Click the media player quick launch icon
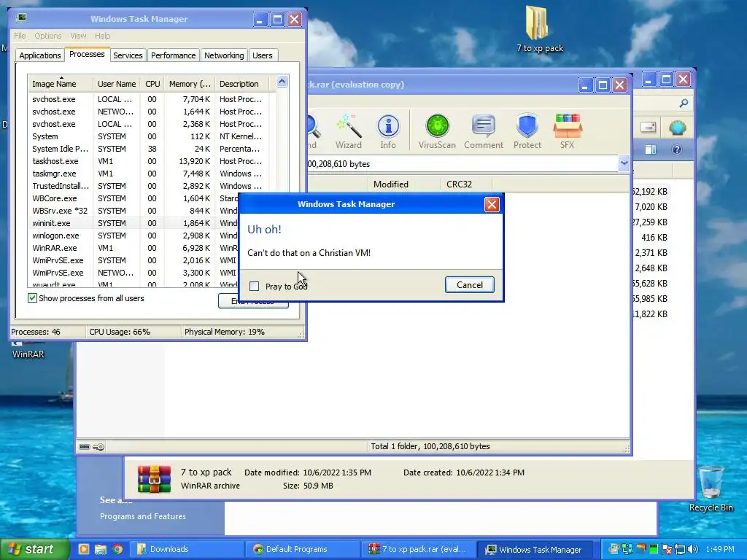Viewport: 747px width, 560px height. click(x=83, y=549)
